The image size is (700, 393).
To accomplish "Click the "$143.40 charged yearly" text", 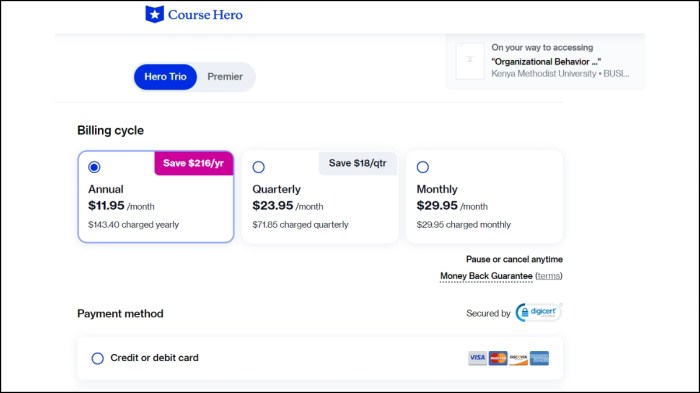I will pyautogui.click(x=133, y=225).
